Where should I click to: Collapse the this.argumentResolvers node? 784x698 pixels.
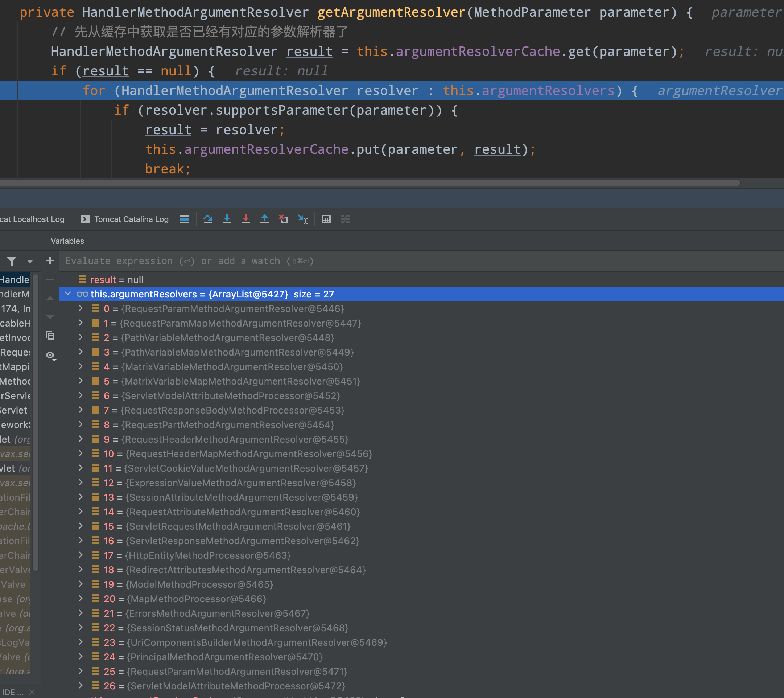coord(68,294)
